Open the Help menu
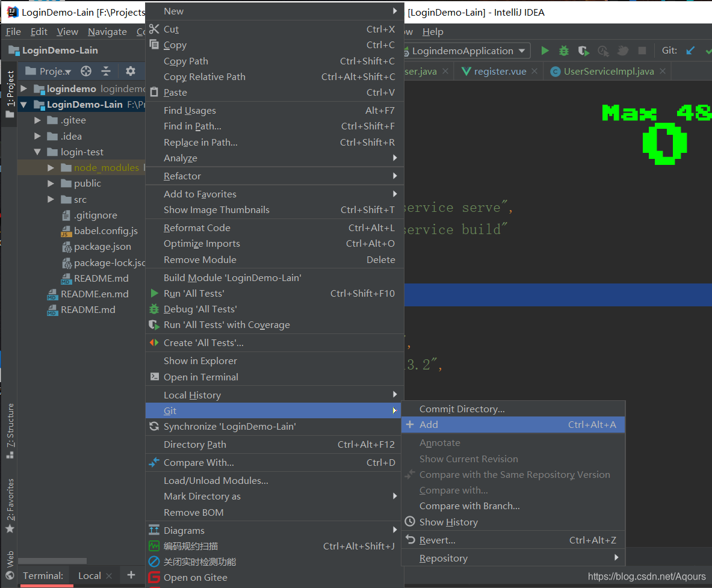Viewport: 712px width, 588px height. (433, 32)
